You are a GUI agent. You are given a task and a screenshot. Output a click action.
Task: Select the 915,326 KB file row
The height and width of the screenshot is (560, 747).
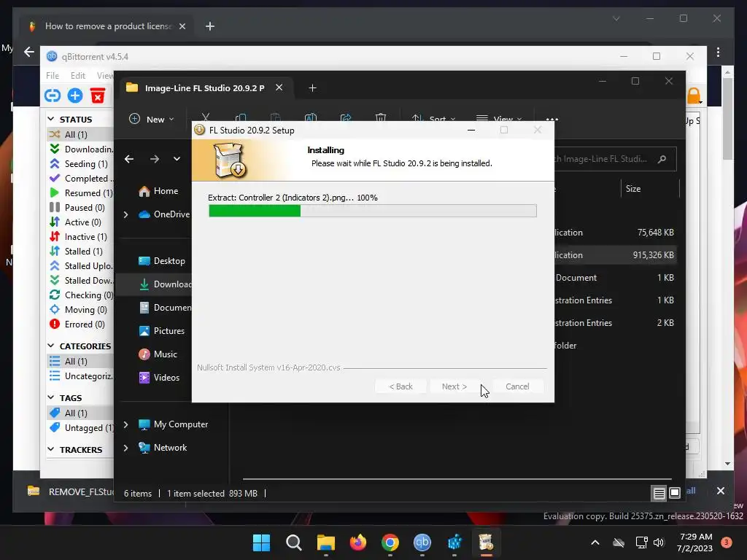(x=615, y=255)
